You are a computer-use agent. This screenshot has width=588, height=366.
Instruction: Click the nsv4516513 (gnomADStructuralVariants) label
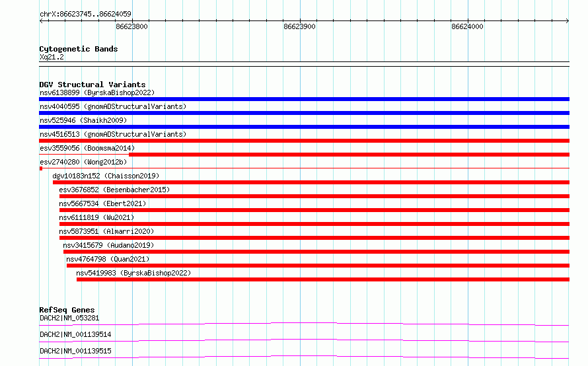point(113,134)
